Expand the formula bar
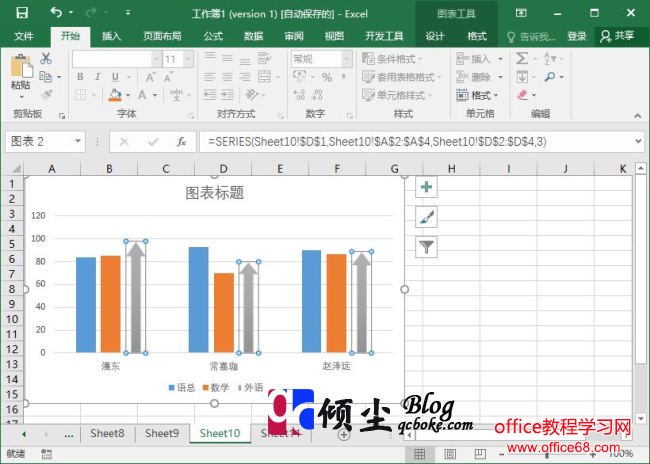The height and width of the screenshot is (464, 650). 638,141
